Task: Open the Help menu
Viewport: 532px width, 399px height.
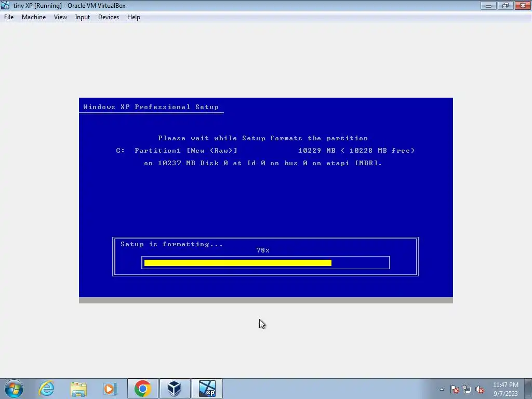Action: pyautogui.click(x=134, y=17)
